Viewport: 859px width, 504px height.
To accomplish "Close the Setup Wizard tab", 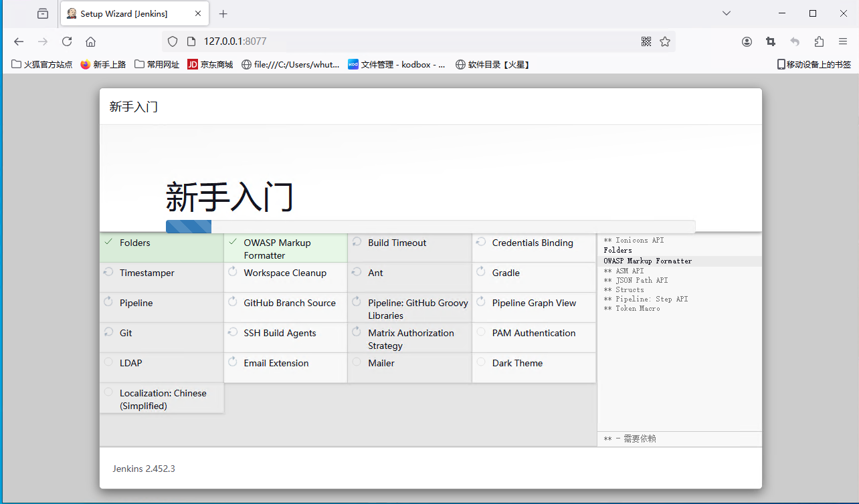I will (x=199, y=13).
